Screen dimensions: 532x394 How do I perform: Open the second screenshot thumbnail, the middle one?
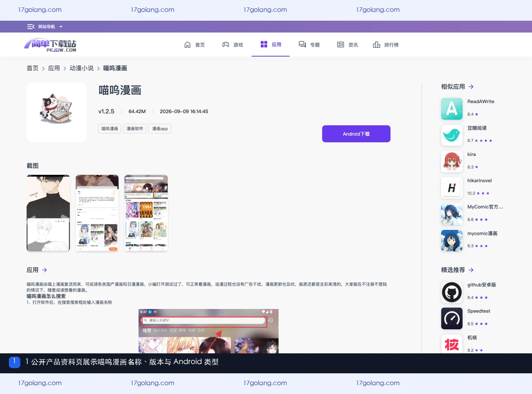click(x=97, y=213)
